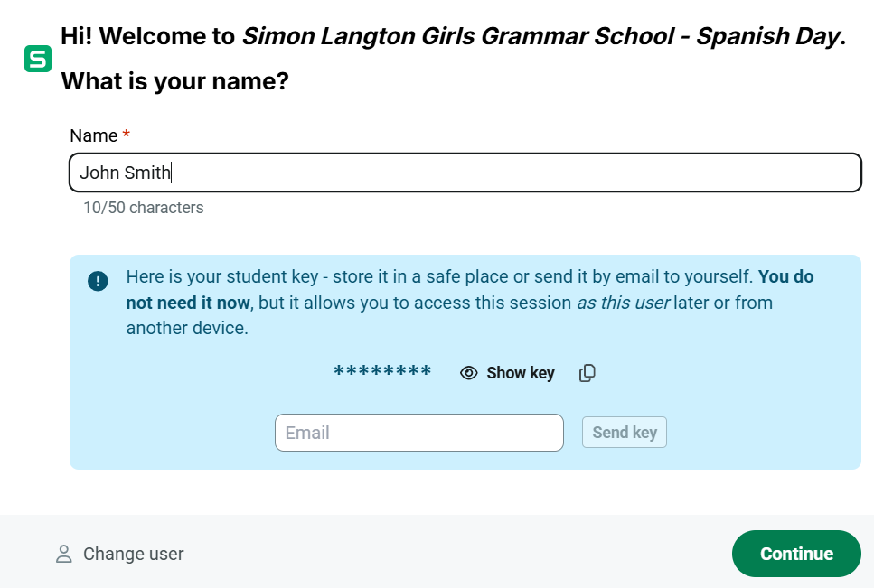Click the 10/50 characters counter

[143, 208]
